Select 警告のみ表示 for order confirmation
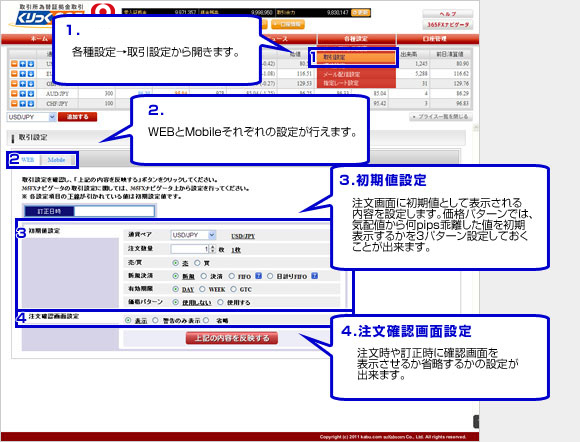Image resolution: width=580 pixels, height=442 pixels. (155, 320)
